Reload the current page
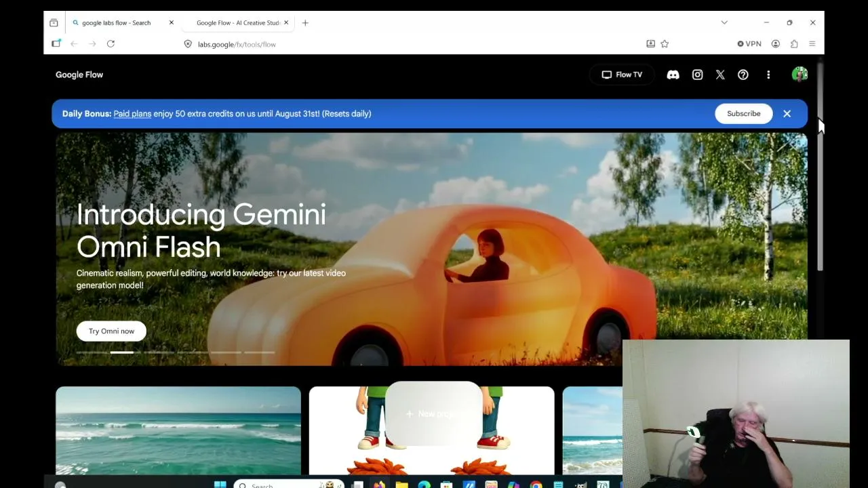 click(x=111, y=44)
